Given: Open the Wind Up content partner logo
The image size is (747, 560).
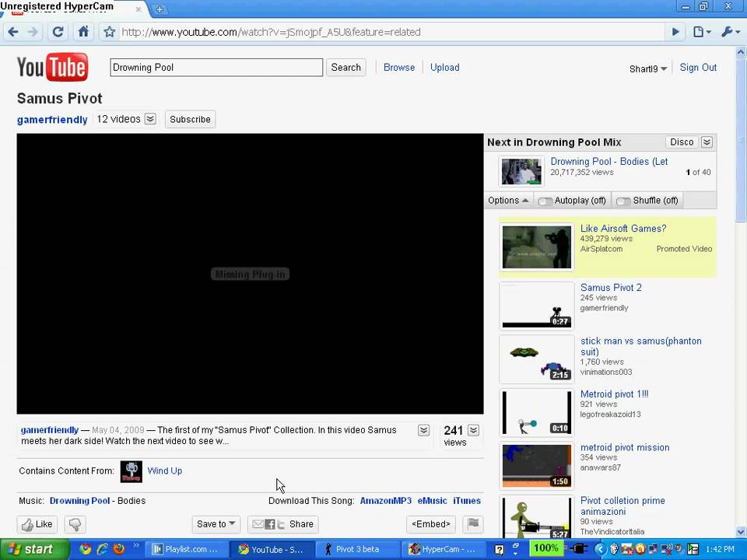Looking at the screenshot, I should [131, 471].
